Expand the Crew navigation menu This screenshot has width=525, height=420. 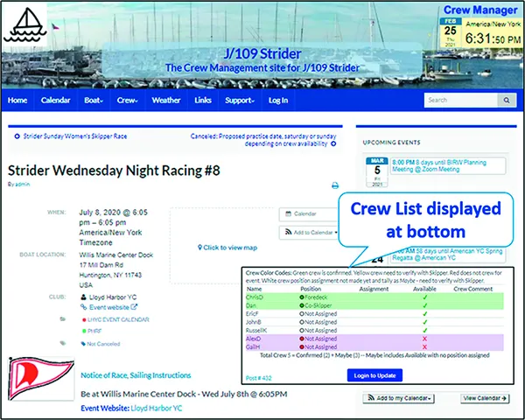pos(129,101)
